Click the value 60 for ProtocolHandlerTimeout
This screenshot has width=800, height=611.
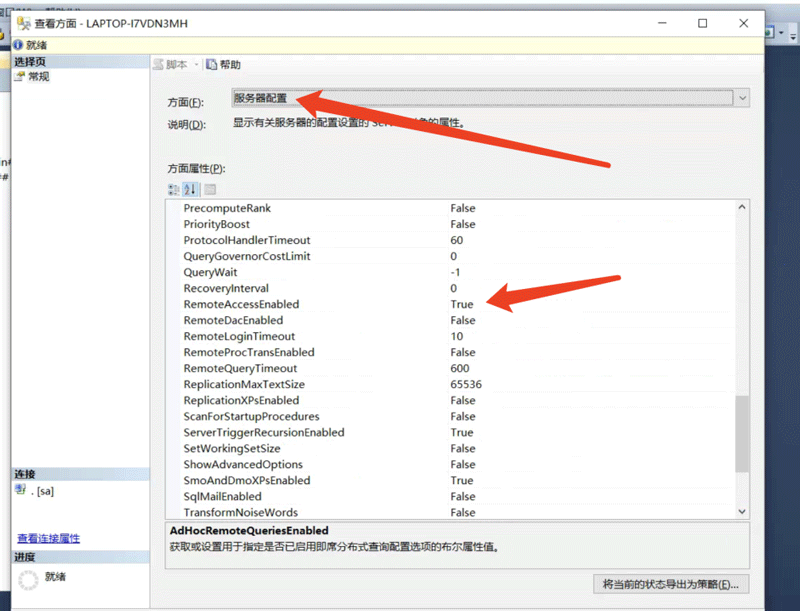coord(457,240)
